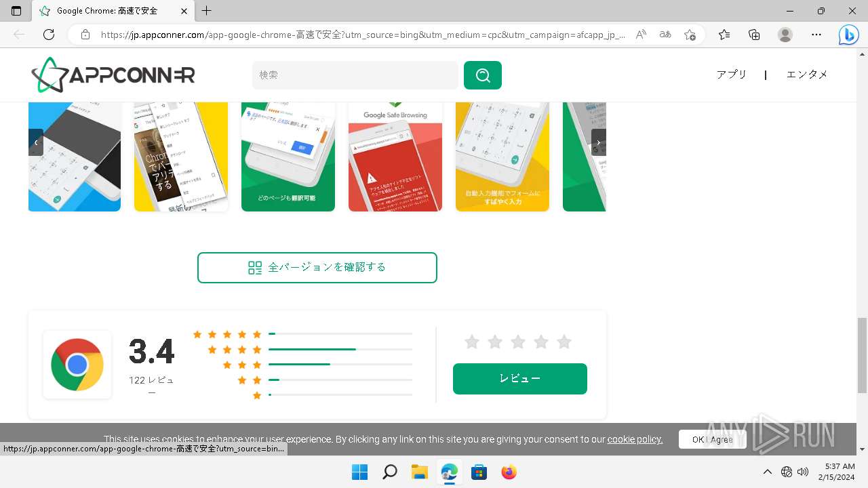Click the network globe tray icon
Image resolution: width=868 pixels, height=488 pixels.
787,472
